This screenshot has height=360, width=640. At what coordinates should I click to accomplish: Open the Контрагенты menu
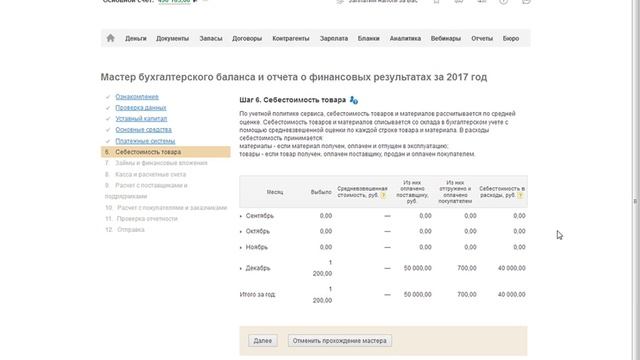point(291,38)
